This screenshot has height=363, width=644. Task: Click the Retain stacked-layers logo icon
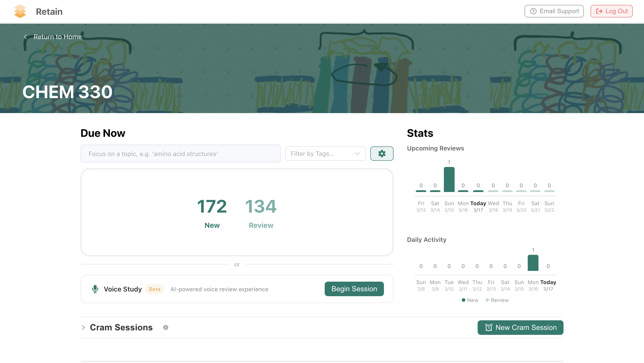20,11
